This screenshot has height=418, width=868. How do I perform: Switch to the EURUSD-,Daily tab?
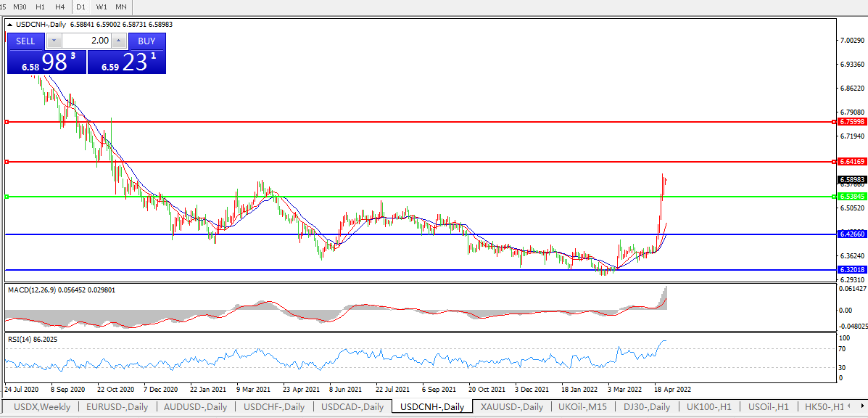117,407
